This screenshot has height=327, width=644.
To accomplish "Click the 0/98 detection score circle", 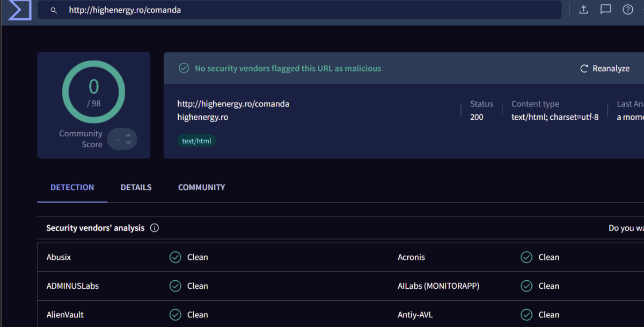I will pos(94,92).
